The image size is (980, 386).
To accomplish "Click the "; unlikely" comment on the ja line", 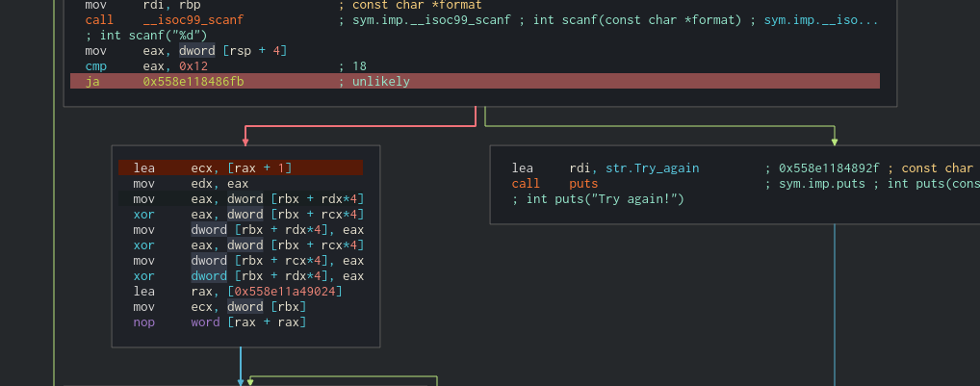I will (x=374, y=81).
